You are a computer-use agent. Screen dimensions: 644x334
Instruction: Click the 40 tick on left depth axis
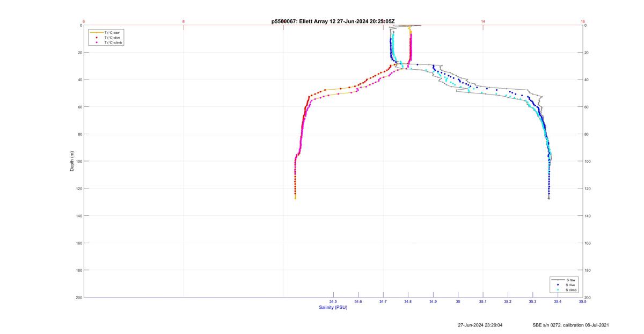pyautogui.click(x=79, y=79)
